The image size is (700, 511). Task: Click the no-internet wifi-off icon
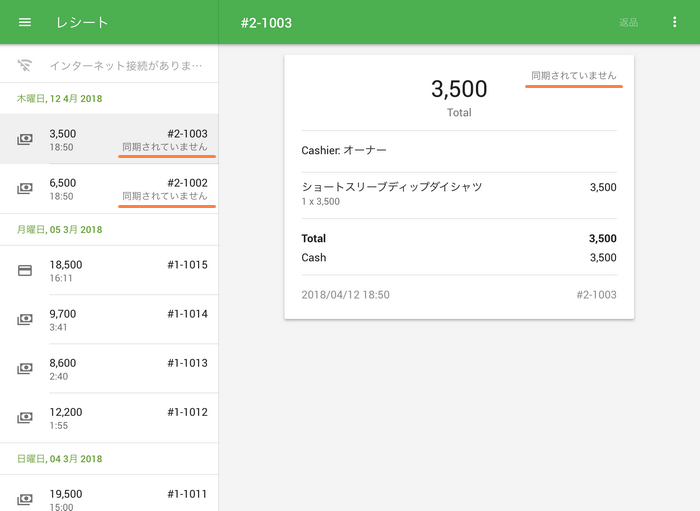[25, 65]
